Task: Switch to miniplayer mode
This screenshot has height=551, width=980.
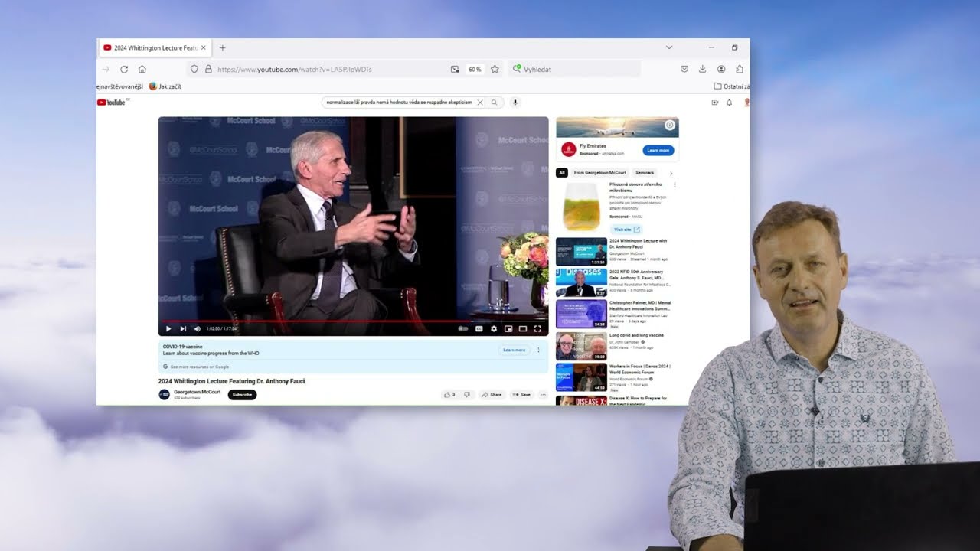Action: click(x=508, y=329)
